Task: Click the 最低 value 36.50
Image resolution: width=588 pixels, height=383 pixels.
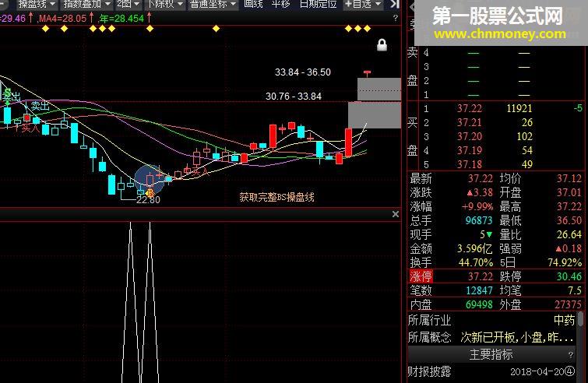Action: click(x=569, y=221)
